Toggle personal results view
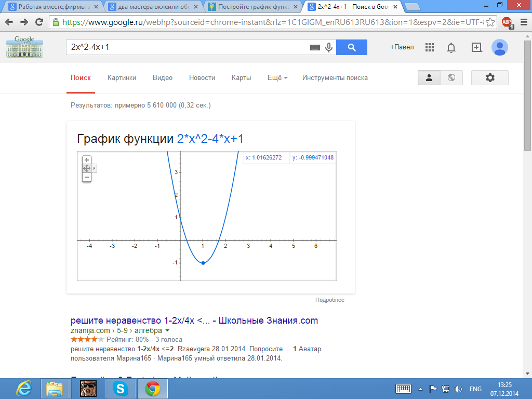The width and height of the screenshot is (532, 399). tap(429, 77)
